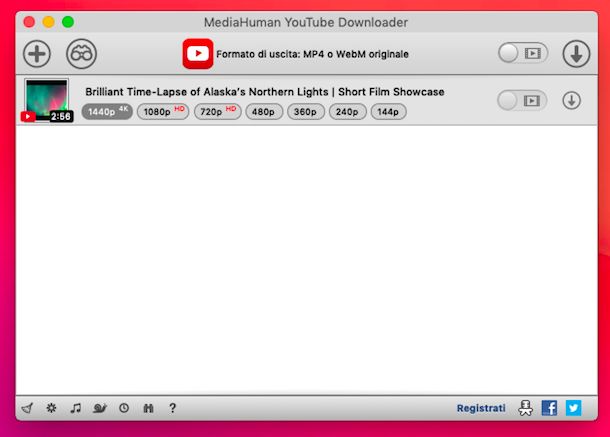Click the large download-all arrow button
This screenshot has height=437, width=610.
[576, 54]
